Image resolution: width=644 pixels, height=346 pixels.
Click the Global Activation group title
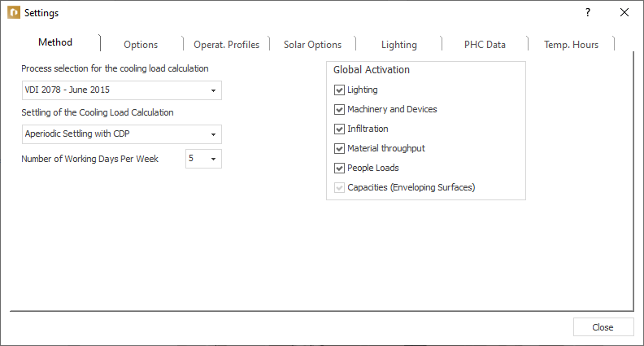pos(372,70)
